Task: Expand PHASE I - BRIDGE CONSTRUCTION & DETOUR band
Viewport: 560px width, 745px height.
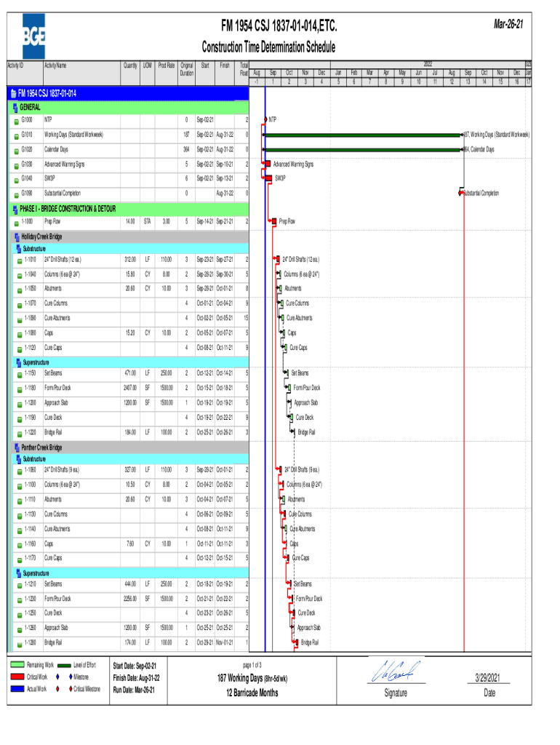Action: pyautogui.click(x=15, y=208)
